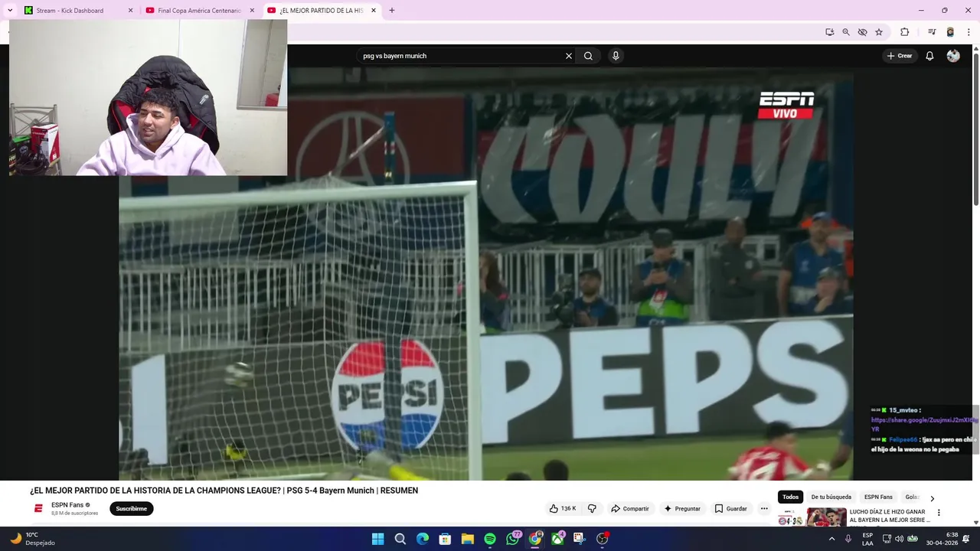Like the video showing 136 K
This screenshot has height=551, width=980.
[563, 509]
